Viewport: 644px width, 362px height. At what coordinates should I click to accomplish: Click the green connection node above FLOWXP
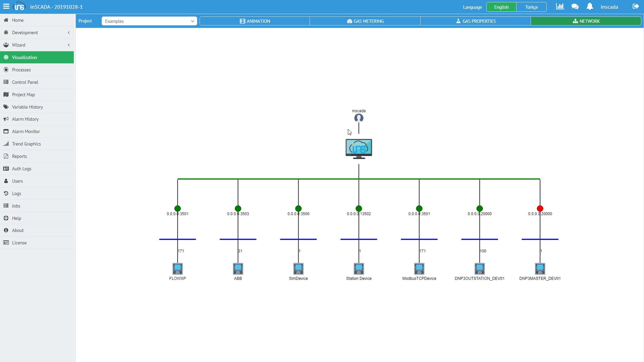[177, 208]
